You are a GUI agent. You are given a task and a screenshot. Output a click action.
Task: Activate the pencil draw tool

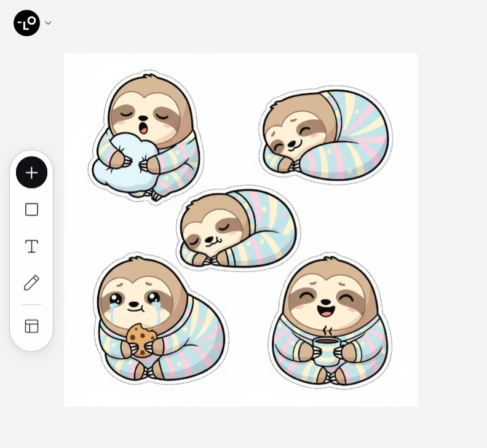coord(31,283)
